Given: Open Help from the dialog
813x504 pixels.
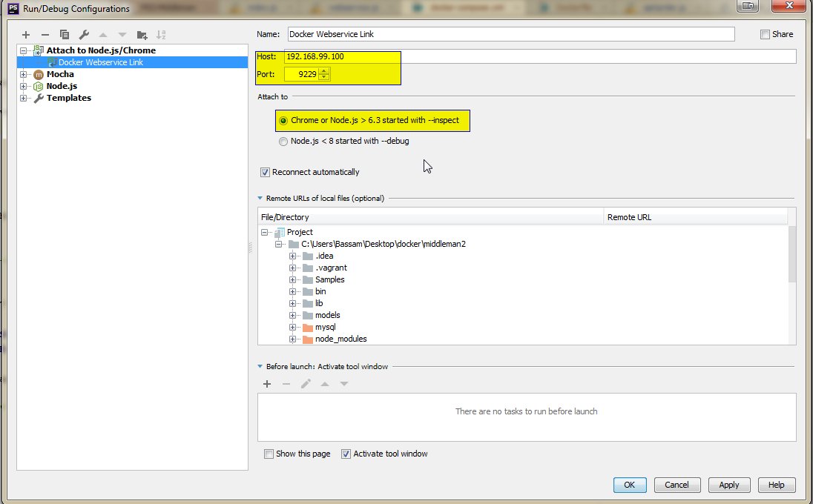Looking at the screenshot, I should coord(776,485).
